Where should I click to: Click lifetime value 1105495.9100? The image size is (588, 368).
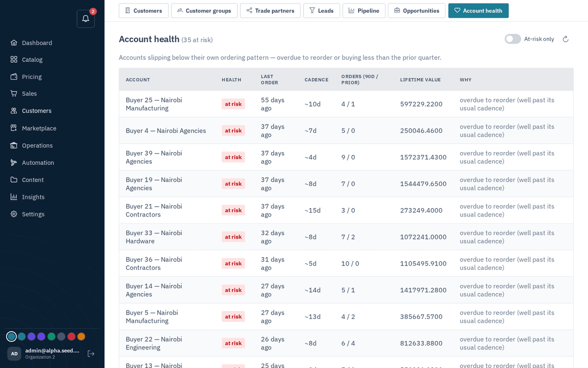(x=423, y=263)
